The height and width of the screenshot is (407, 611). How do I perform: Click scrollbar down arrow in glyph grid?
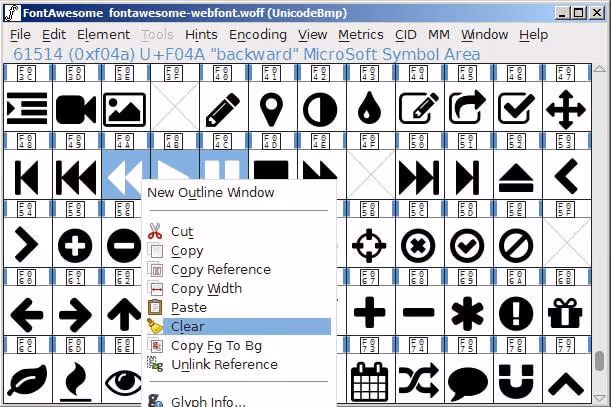pos(600,398)
